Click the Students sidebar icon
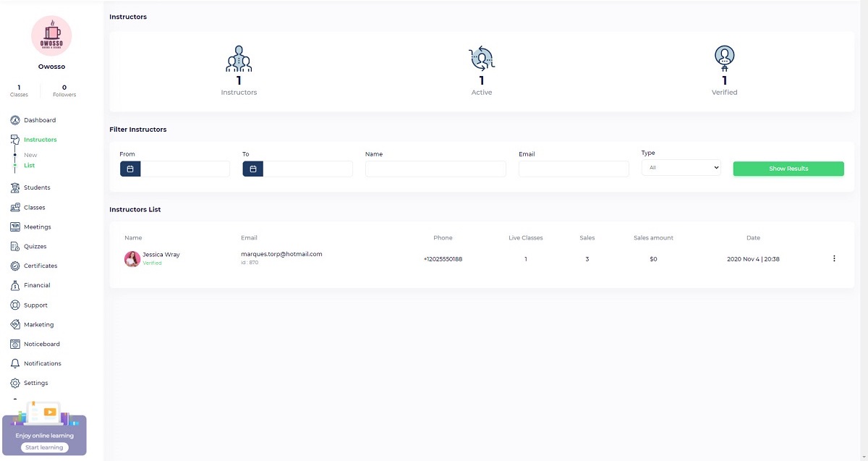868x461 pixels. pos(15,187)
